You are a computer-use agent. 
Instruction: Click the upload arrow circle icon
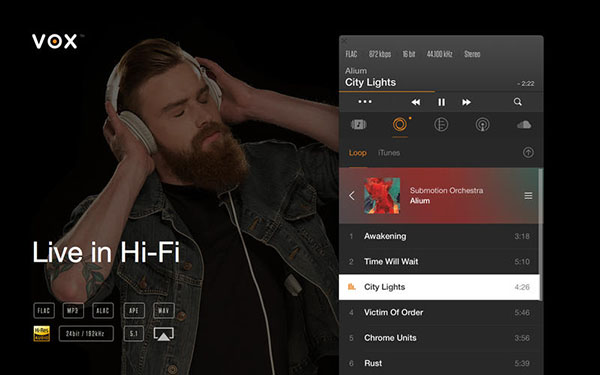pyautogui.click(x=528, y=152)
